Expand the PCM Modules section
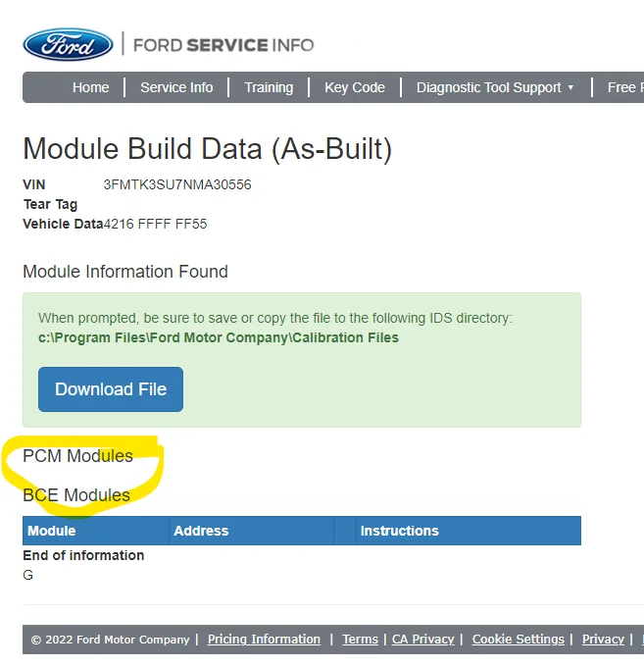644x667 pixels. click(x=77, y=456)
